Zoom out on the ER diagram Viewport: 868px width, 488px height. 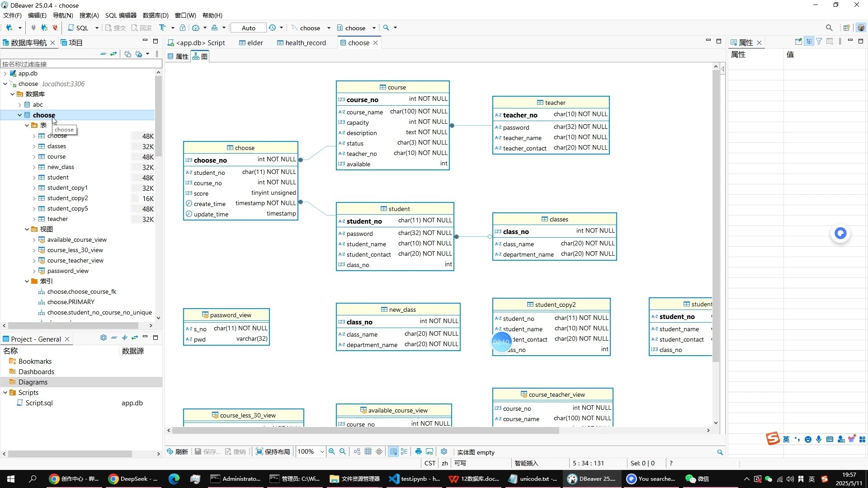(343, 452)
